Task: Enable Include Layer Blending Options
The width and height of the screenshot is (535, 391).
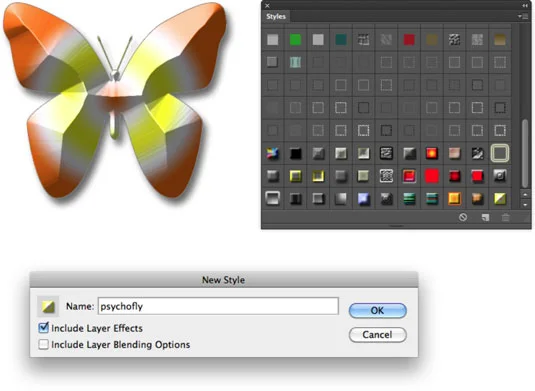Action: click(43, 344)
